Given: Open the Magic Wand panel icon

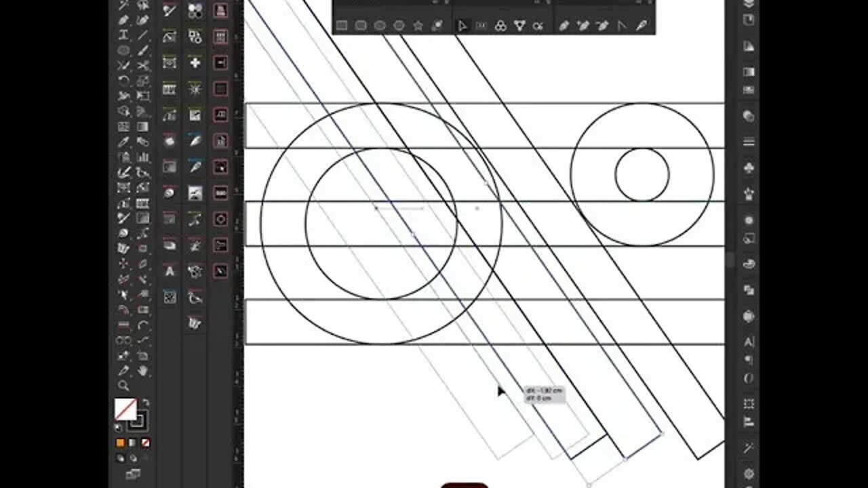Looking at the screenshot, I should [x=749, y=448].
